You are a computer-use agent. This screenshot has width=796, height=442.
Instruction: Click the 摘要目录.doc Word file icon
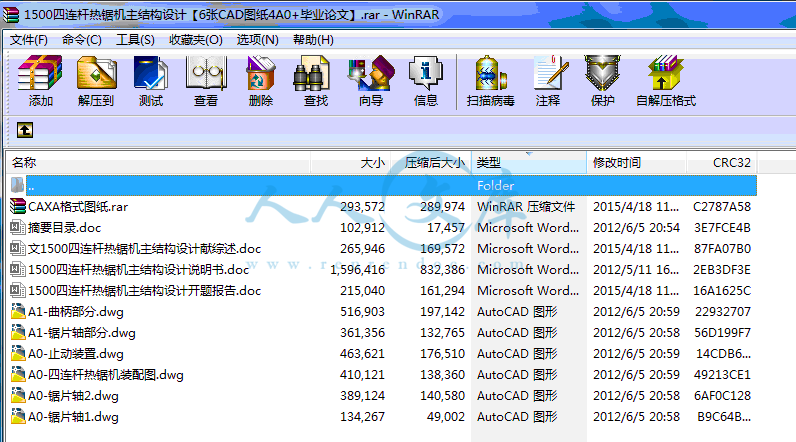18,227
